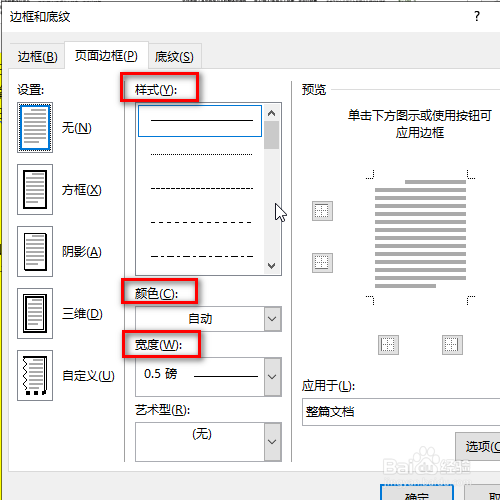Viewport: 500px width, 500px height.
Task: Choose the 方框(X) box border setting icon
Action: (35, 189)
